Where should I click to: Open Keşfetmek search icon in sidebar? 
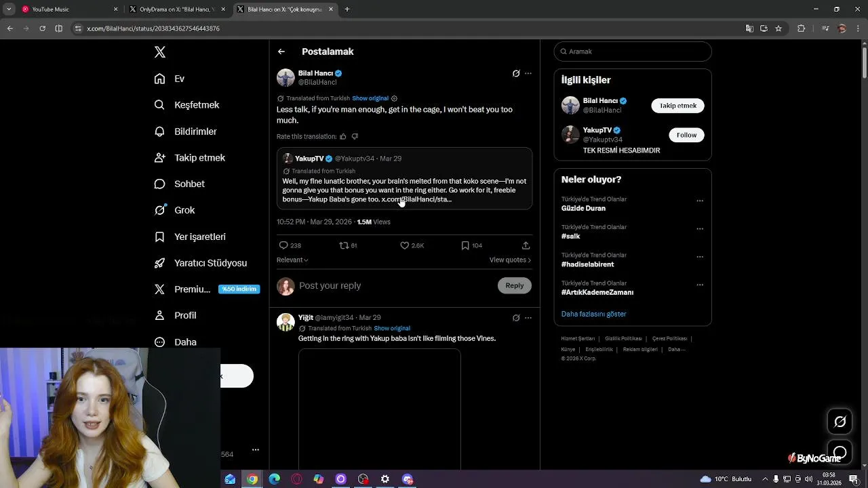[x=159, y=105]
